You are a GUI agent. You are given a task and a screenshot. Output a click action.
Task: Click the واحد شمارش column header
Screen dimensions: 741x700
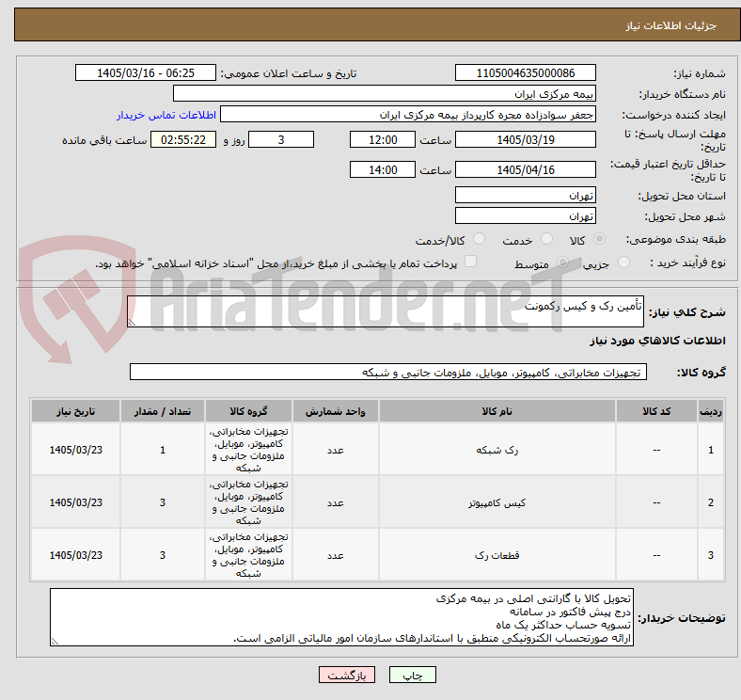(336, 411)
